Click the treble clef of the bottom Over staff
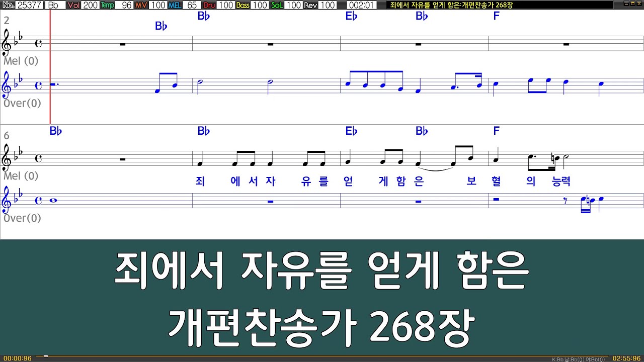Screen dimensions: 644x362 [x=7, y=201]
